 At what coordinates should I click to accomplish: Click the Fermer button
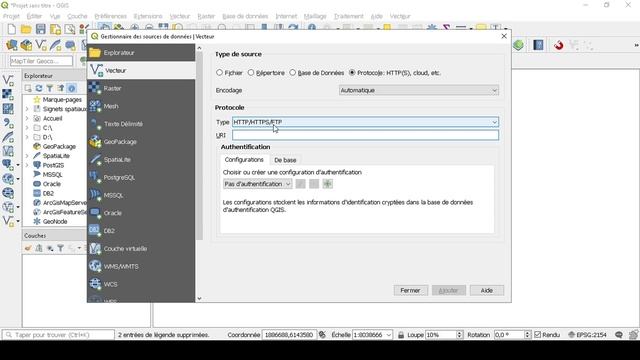(410, 290)
